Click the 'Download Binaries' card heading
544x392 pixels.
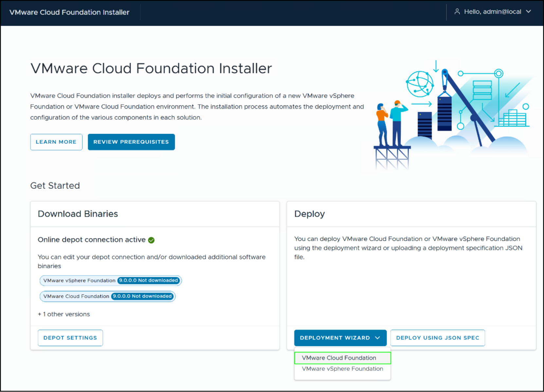pyautogui.click(x=78, y=214)
